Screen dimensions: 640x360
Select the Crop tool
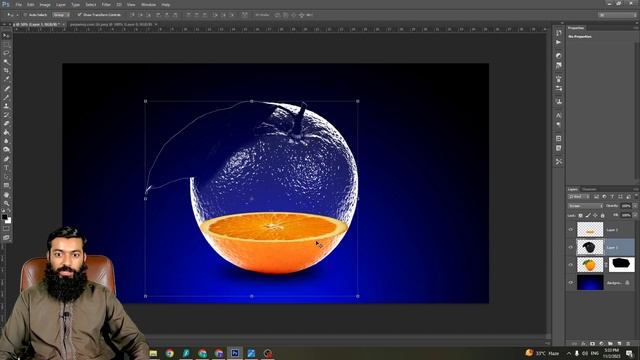[x=6, y=71]
